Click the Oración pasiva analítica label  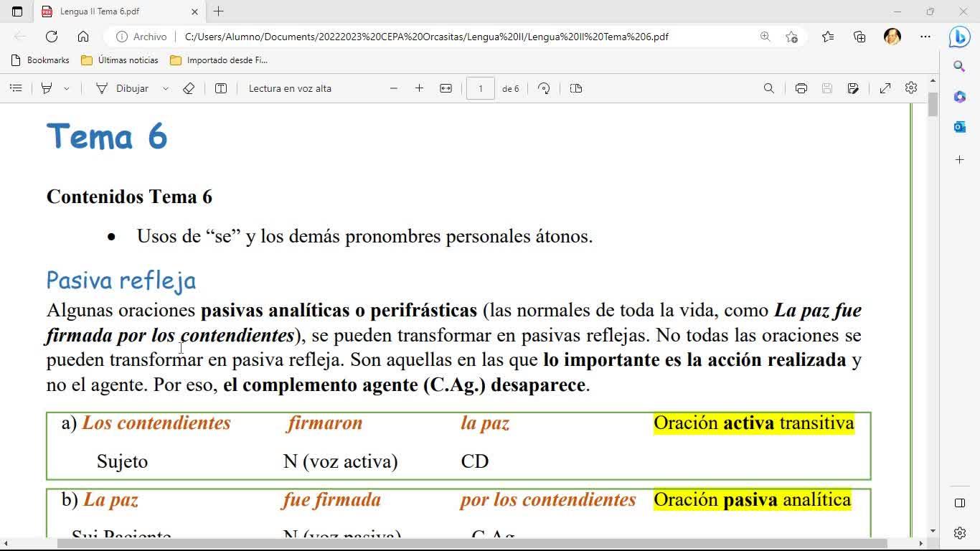click(753, 499)
